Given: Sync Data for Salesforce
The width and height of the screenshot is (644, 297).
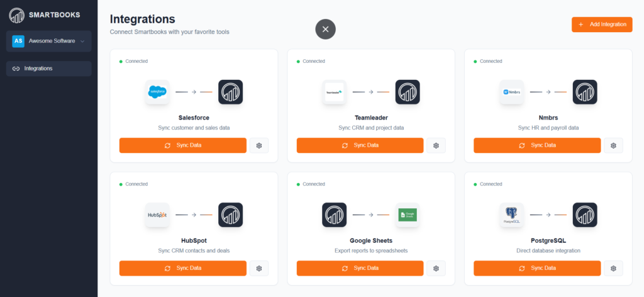Looking at the screenshot, I should pyautogui.click(x=183, y=145).
